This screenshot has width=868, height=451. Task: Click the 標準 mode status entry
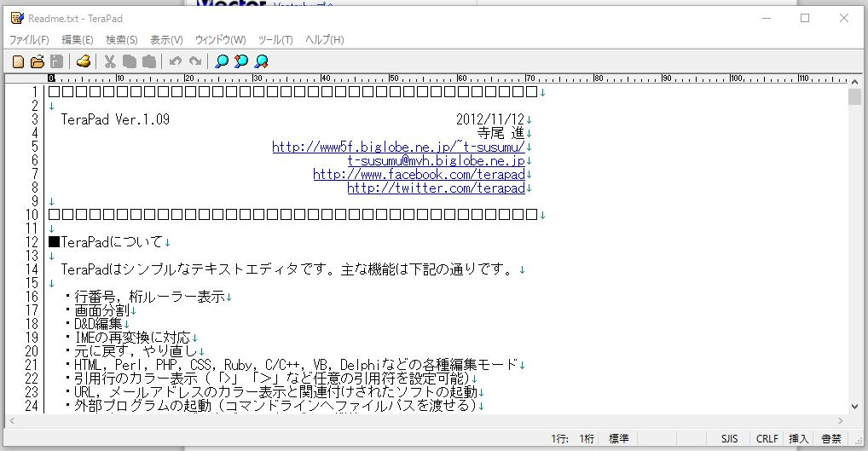tap(618, 439)
